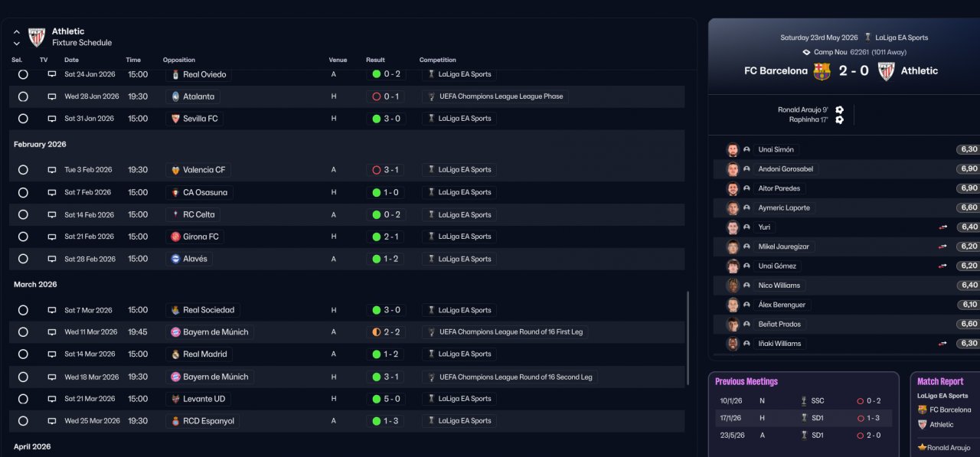
Task: Click the Athletic club crest in the header
Action: 37,37
